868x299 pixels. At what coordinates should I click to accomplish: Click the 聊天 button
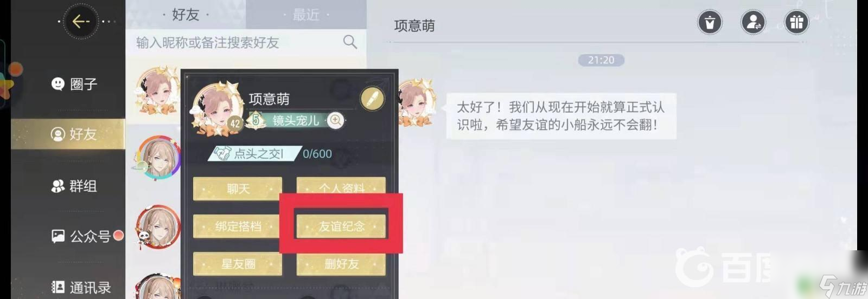[238, 188]
